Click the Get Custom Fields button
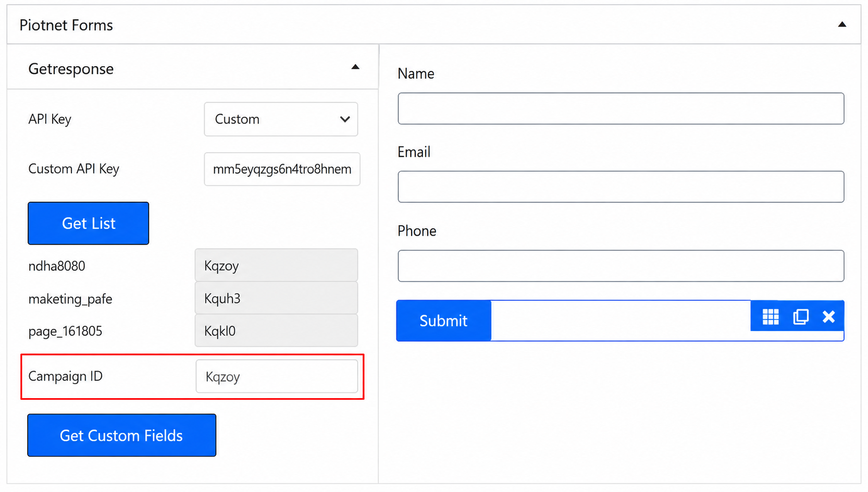 [122, 435]
